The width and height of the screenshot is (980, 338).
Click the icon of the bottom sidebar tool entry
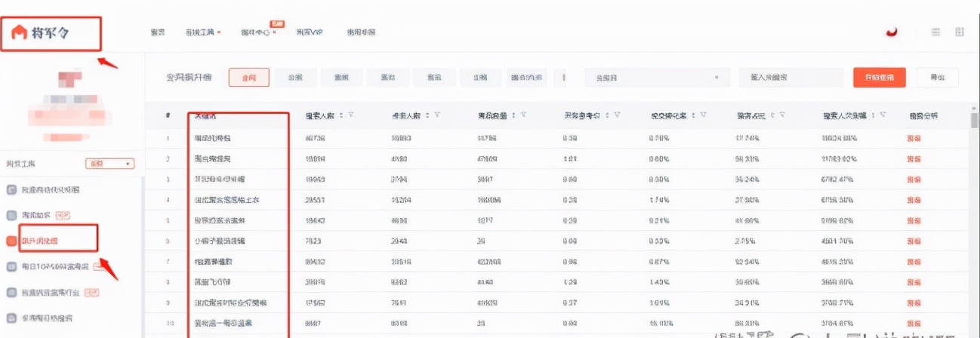click(x=11, y=318)
